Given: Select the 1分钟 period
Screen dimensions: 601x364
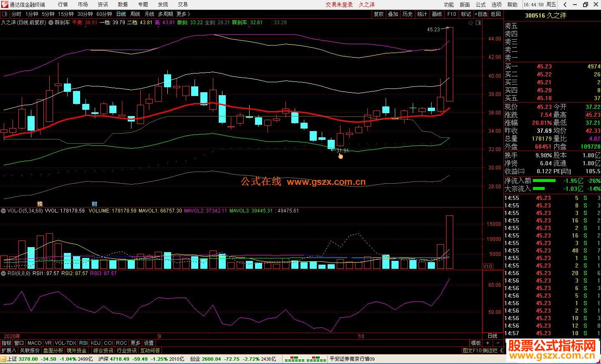Looking at the screenshot, I should click(x=32, y=14).
